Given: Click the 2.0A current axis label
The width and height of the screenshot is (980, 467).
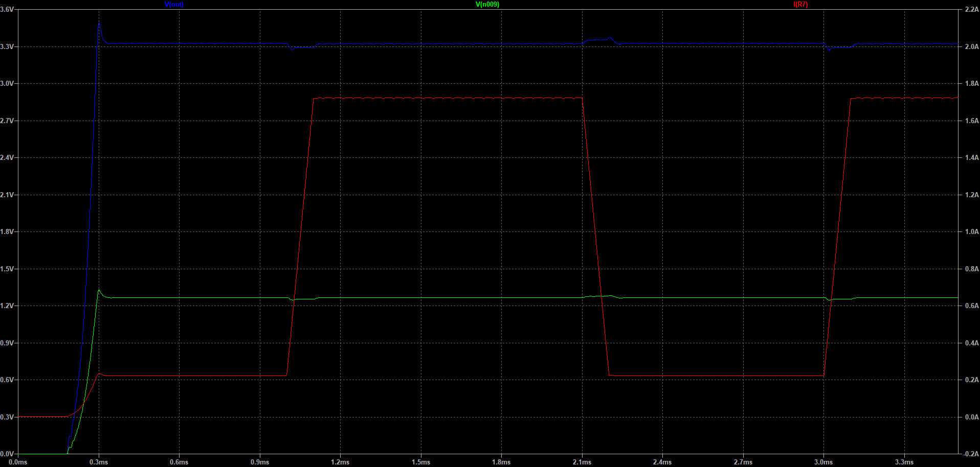Looking at the screenshot, I should (971, 46).
